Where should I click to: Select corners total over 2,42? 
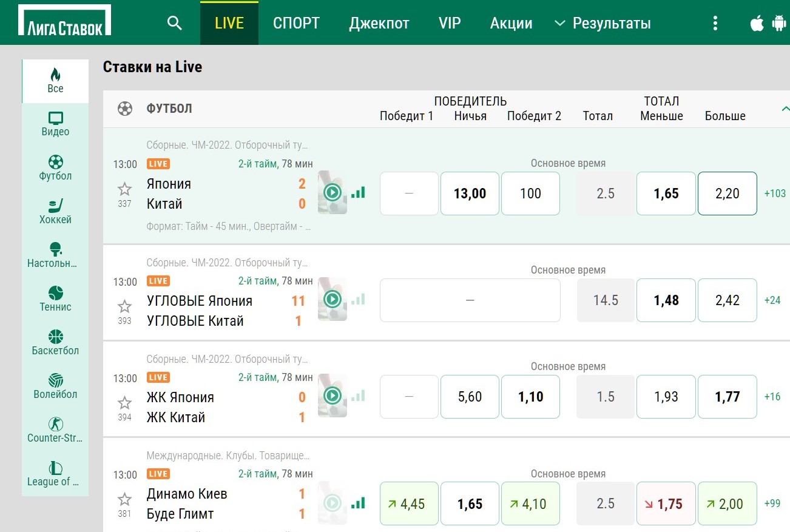(728, 300)
